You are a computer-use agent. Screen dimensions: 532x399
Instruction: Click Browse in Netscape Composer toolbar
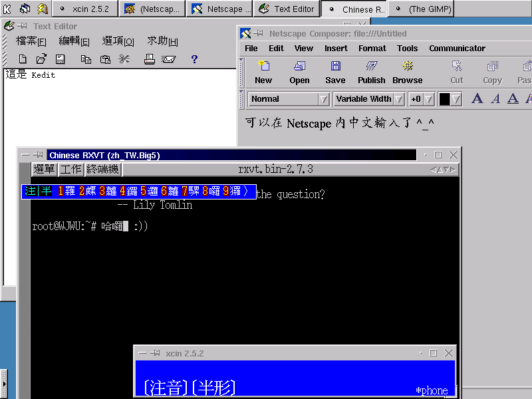click(408, 72)
